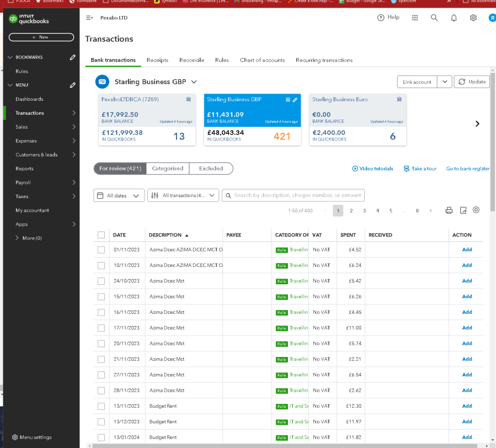The width and height of the screenshot is (496, 448).
Task: Click the blue Starling account card icon
Action: (102, 82)
